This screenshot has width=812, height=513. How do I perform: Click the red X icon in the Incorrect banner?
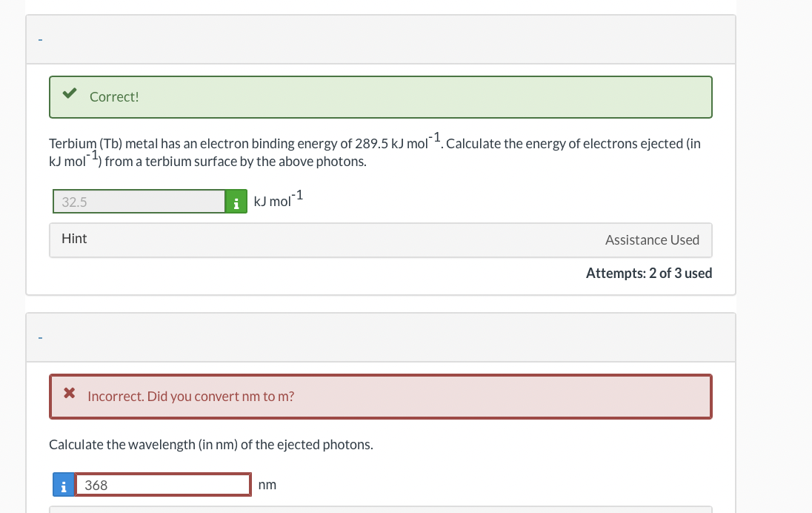click(70, 394)
